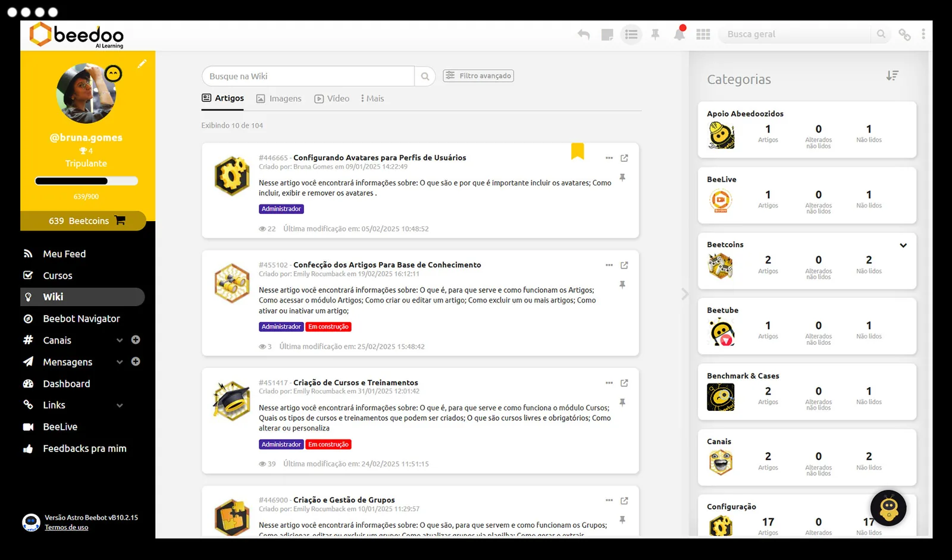Open Beetcoins shop cart icon

point(120,221)
